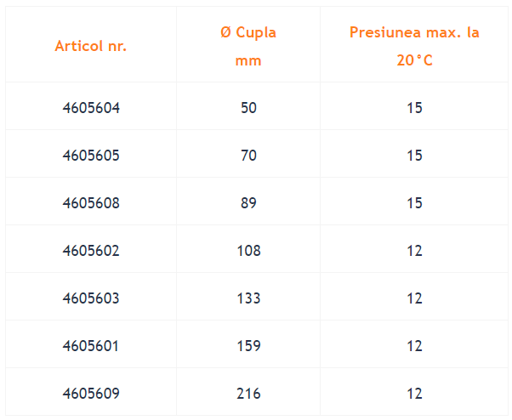
Task: Select the 108 mm coupling value
Action: click(248, 251)
